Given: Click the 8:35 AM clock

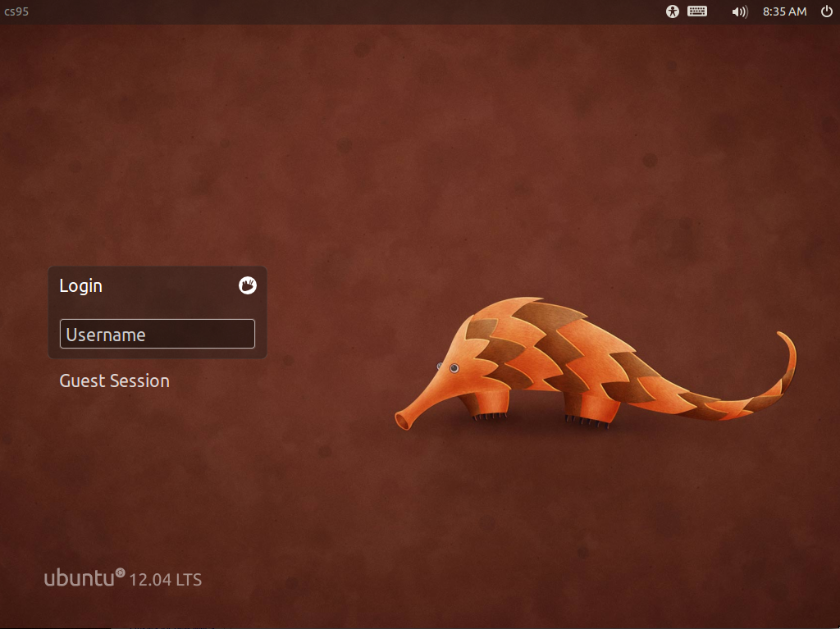Looking at the screenshot, I should (x=784, y=11).
